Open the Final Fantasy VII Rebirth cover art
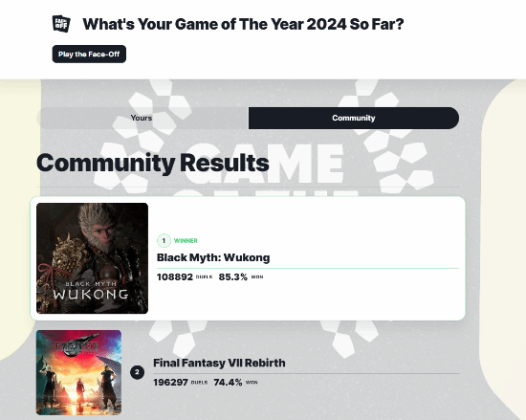This screenshot has width=526, height=420. pos(78,373)
